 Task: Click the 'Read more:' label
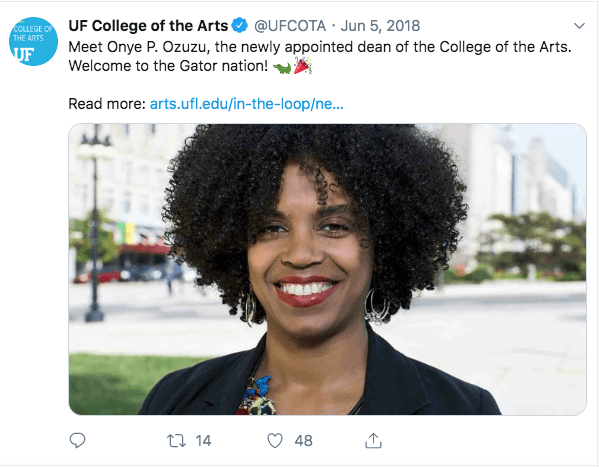point(107,104)
